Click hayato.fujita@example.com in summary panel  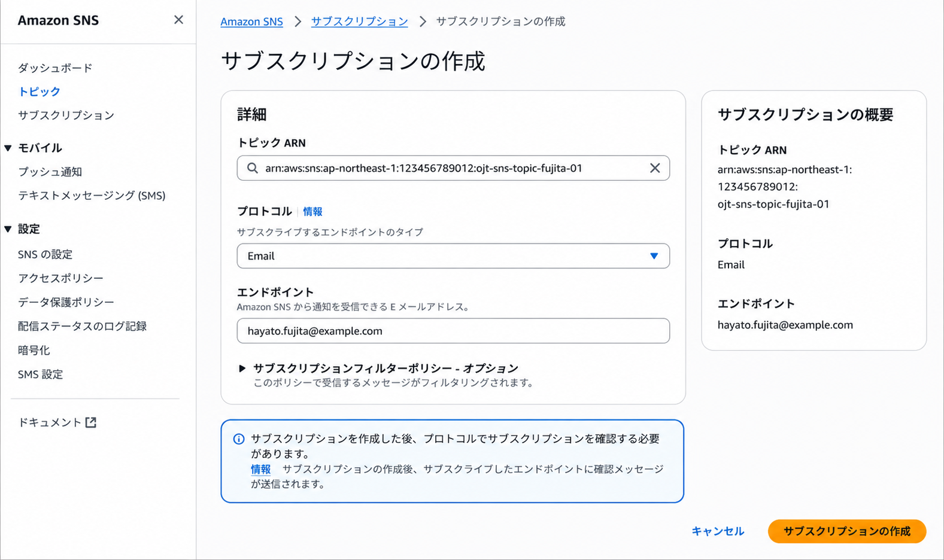785,325
